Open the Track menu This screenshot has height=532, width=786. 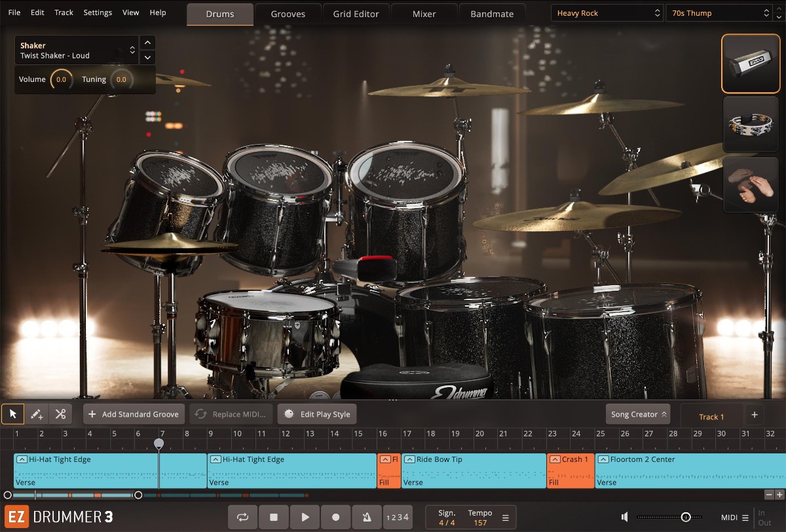(x=64, y=12)
